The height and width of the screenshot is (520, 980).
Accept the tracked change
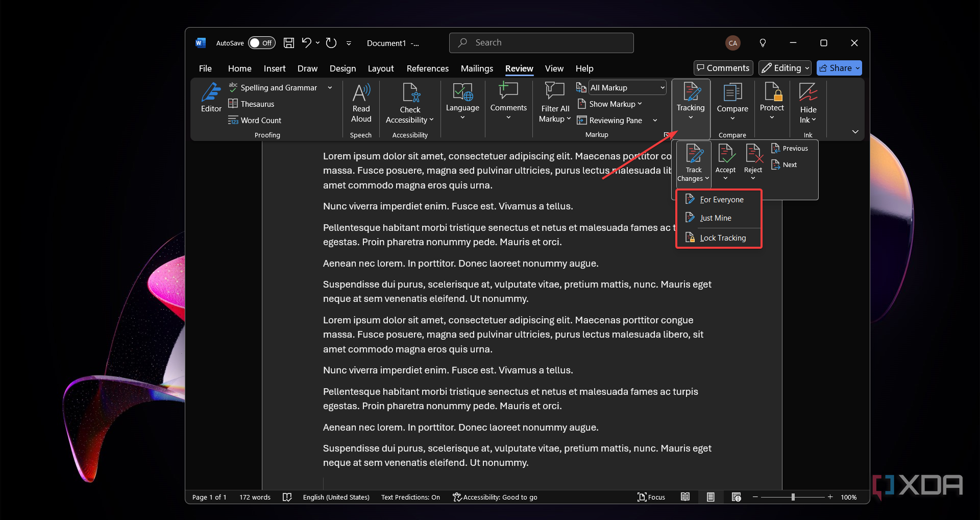pos(725,161)
